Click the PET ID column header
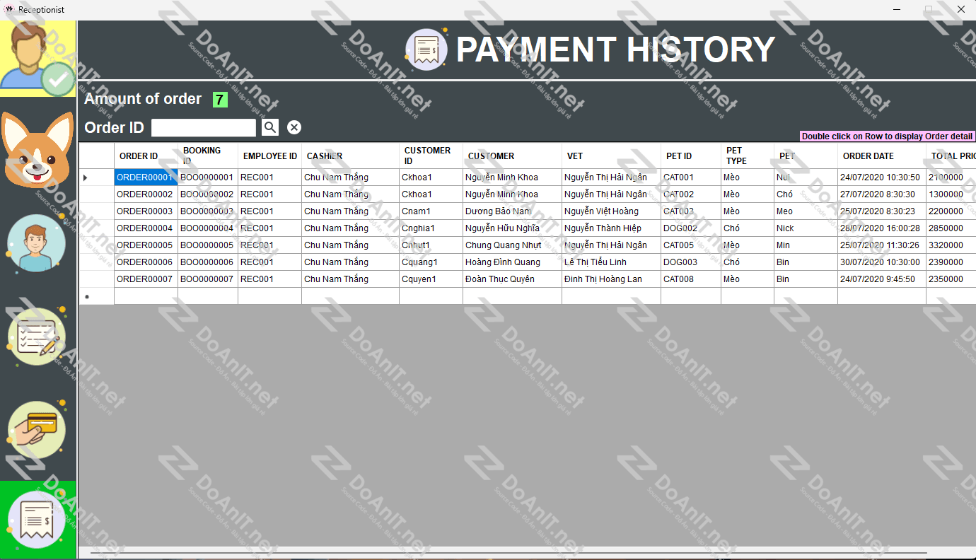Image resolution: width=976 pixels, height=560 pixels. 691,156
